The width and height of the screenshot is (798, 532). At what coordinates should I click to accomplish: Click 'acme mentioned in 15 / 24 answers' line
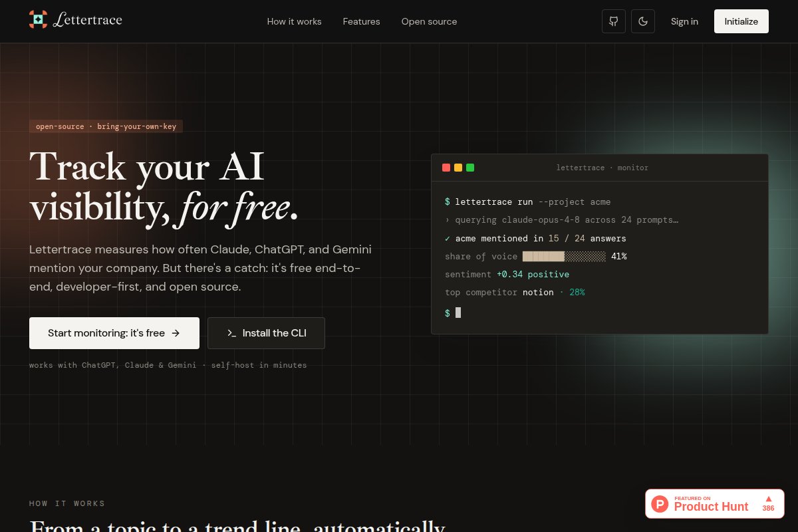(x=535, y=238)
